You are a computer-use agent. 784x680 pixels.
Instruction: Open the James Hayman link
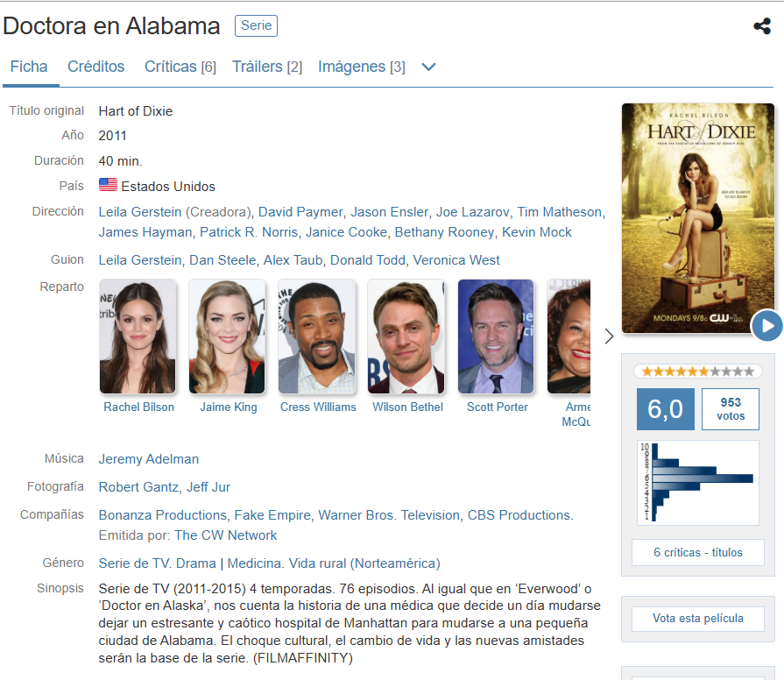click(x=145, y=232)
